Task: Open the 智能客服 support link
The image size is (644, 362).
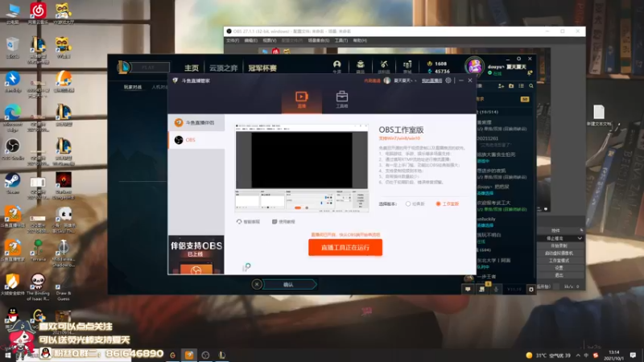Action: (x=248, y=222)
